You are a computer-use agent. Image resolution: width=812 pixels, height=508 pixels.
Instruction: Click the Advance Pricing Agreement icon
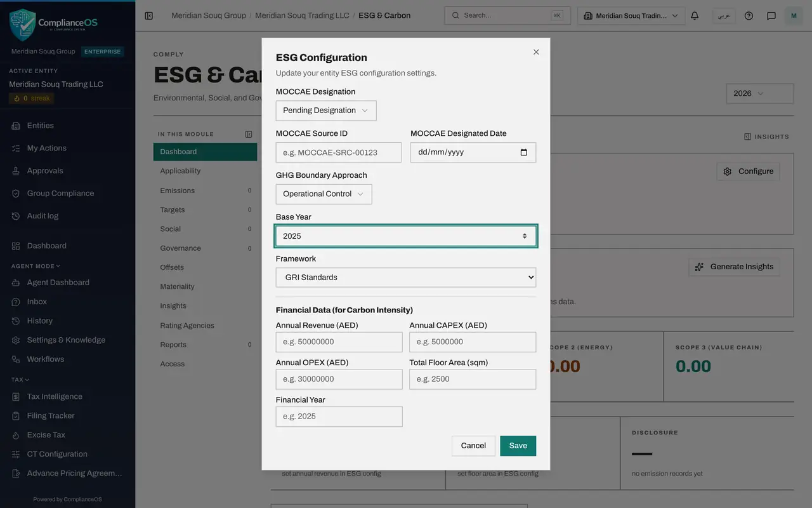[16, 474]
